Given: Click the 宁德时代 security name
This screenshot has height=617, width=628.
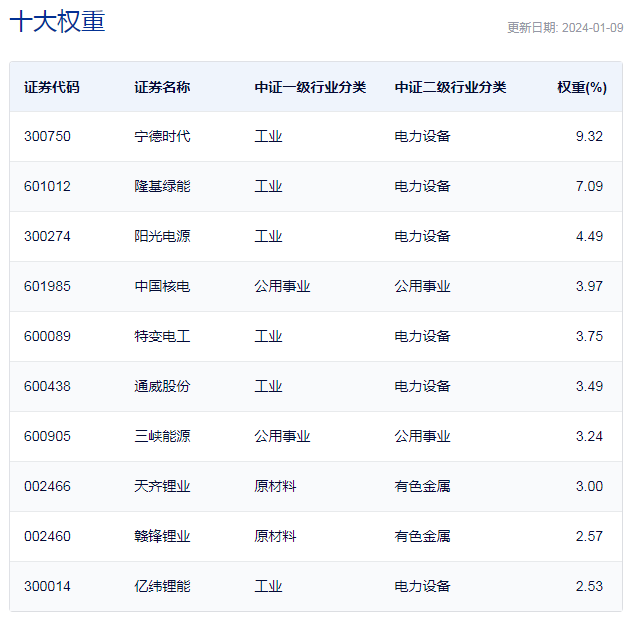Looking at the screenshot, I should click(x=162, y=136).
